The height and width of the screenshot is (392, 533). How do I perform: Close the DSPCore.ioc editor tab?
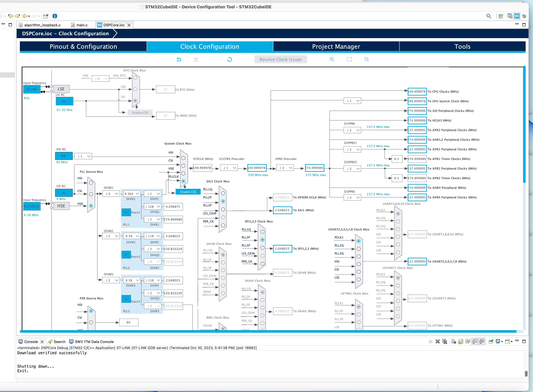click(129, 25)
